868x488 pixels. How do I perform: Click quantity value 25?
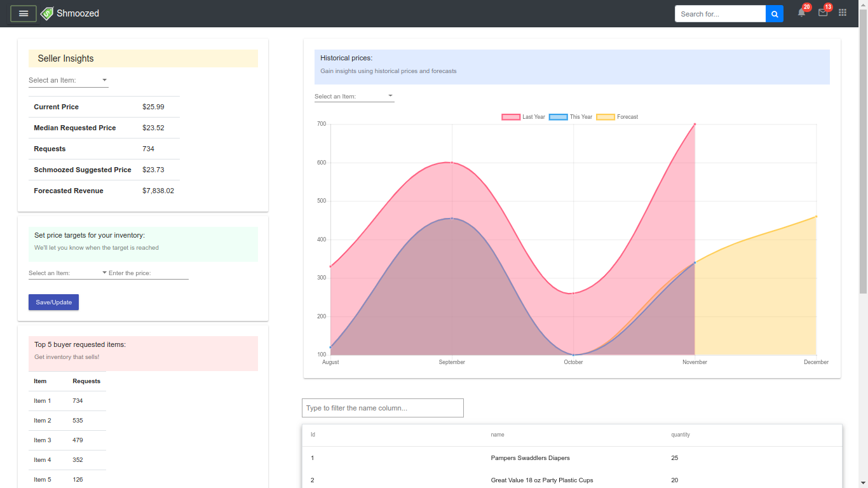[675, 458]
